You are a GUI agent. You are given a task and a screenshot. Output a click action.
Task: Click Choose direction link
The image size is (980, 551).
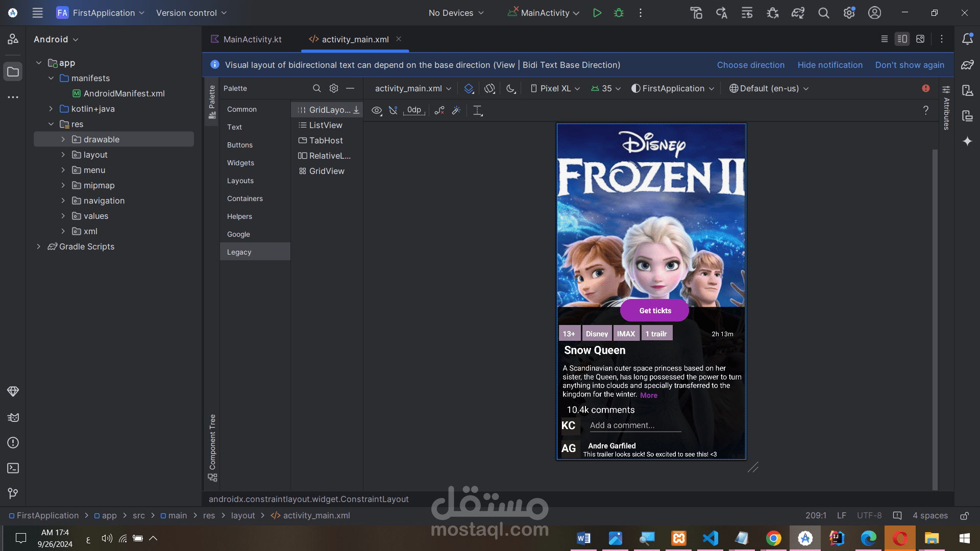[x=751, y=65]
